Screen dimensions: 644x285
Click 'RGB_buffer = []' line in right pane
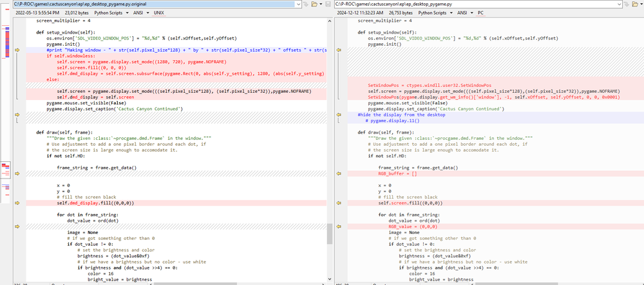(397, 173)
